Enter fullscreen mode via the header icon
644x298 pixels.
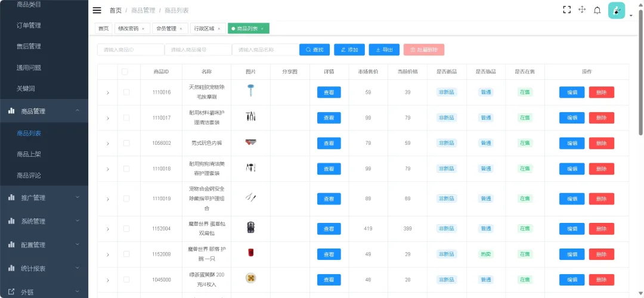567,10
